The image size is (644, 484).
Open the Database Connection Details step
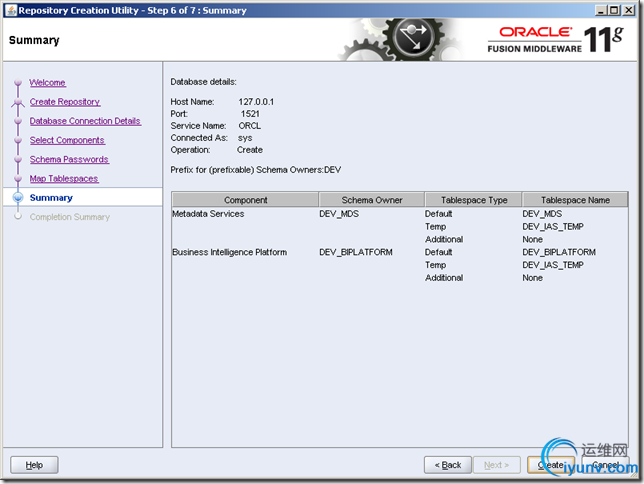(85, 121)
